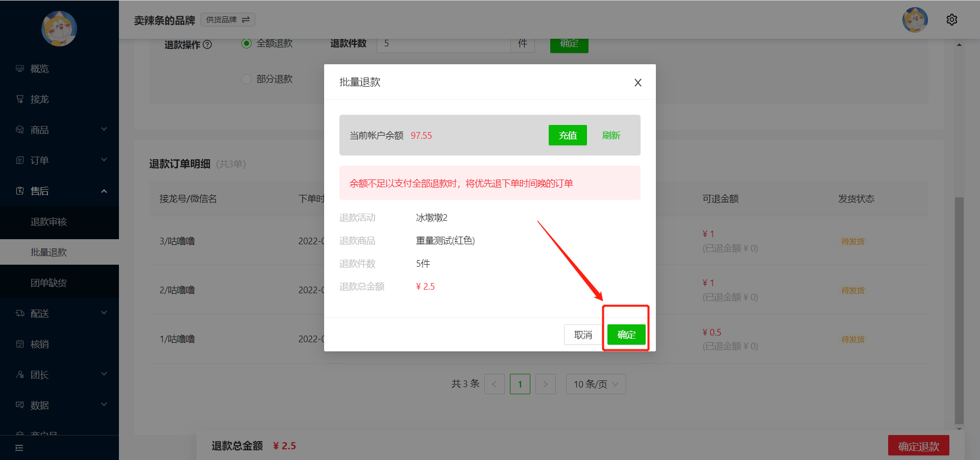This screenshot has width=980, height=460.
Task: Confirm the batch refund with dialog 确定
Action: click(x=626, y=335)
